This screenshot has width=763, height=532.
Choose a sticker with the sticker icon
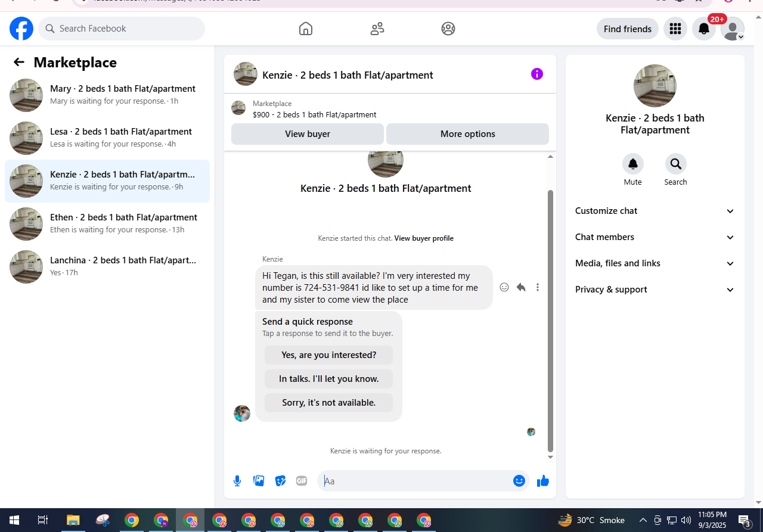(280, 481)
